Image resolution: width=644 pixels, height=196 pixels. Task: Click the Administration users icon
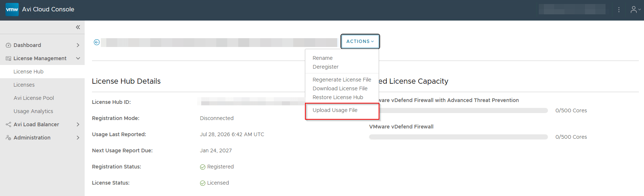8,138
